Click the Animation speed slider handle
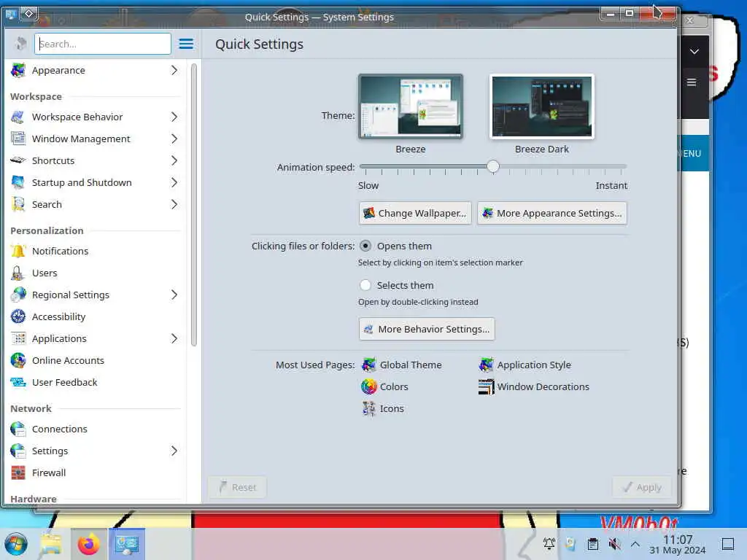Viewport: 747px width, 560px height. click(x=493, y=166)
